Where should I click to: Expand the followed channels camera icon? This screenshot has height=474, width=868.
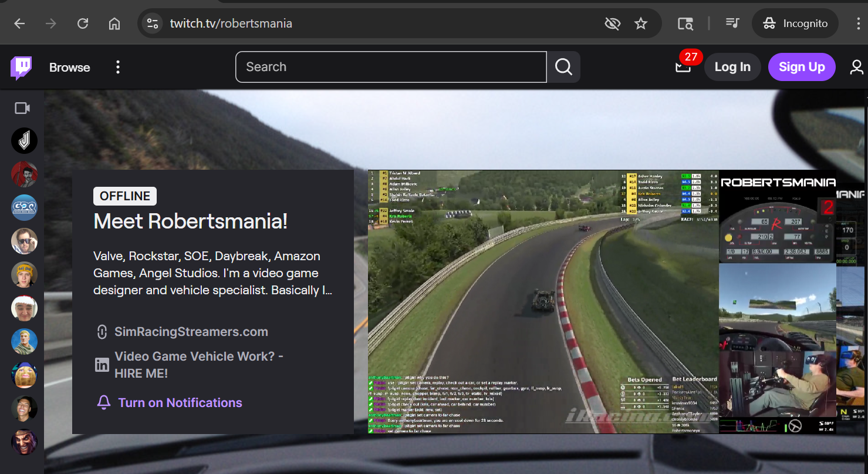tap(22, 108)
